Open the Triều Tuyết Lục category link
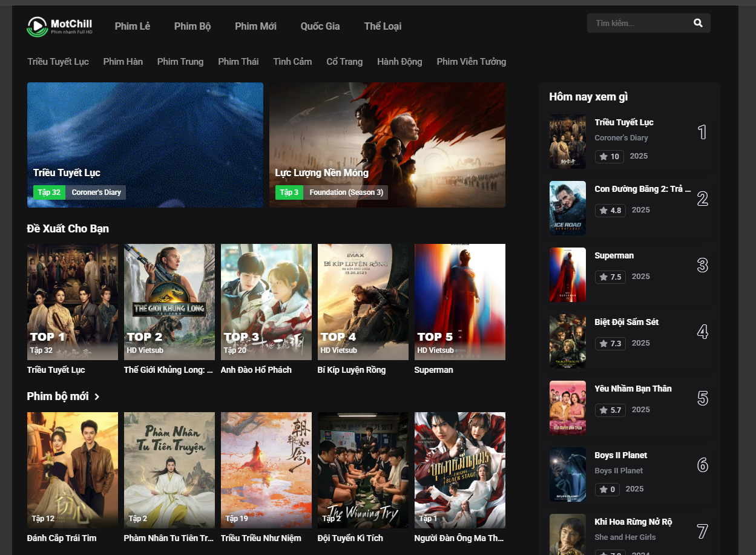Screen dimensions: 756x555 [x=58, y=62]
